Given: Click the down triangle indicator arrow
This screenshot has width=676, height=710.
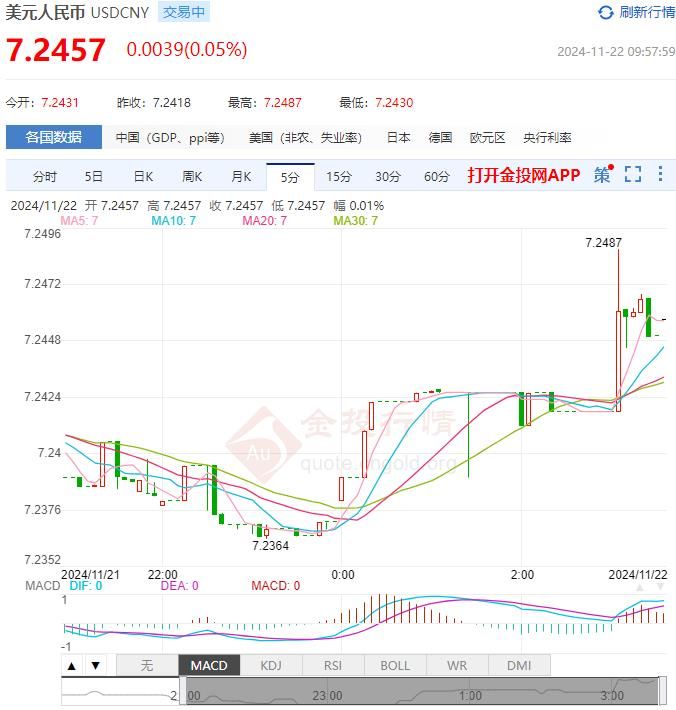Looking at the screenshot, I should click(x=95, y=666).
